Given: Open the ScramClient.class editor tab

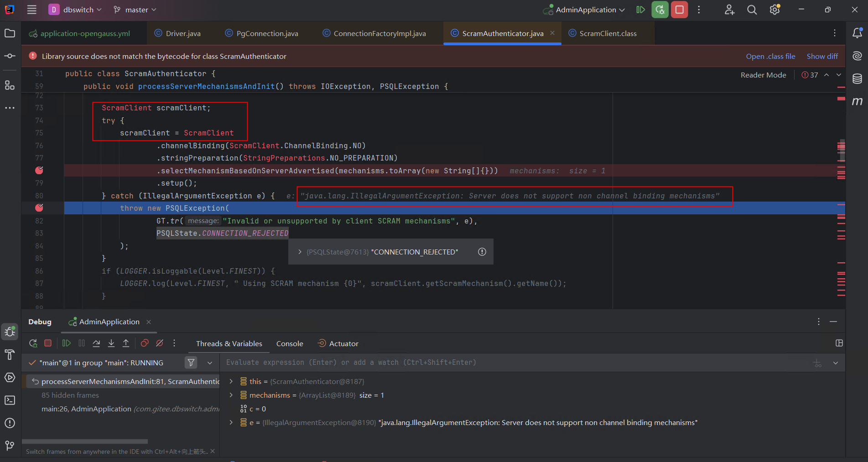Looking at the screenshot, I should pos(608,33).
